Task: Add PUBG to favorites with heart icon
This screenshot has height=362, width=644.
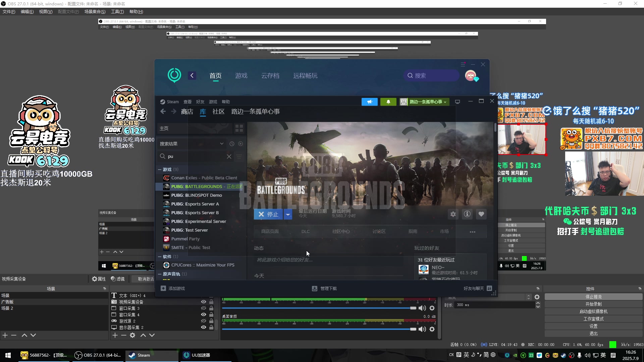Action: click(481, 214)
